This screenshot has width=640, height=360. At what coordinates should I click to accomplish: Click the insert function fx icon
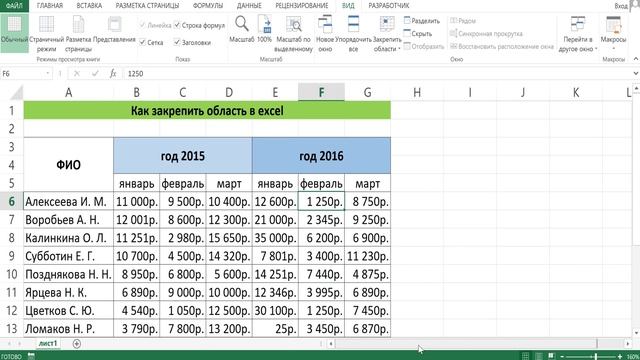click(x=113, y=73)
